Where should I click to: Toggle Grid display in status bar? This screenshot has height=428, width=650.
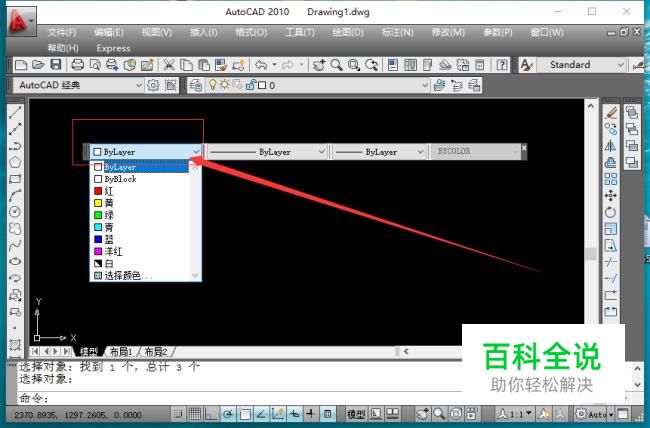coord(194,413)
